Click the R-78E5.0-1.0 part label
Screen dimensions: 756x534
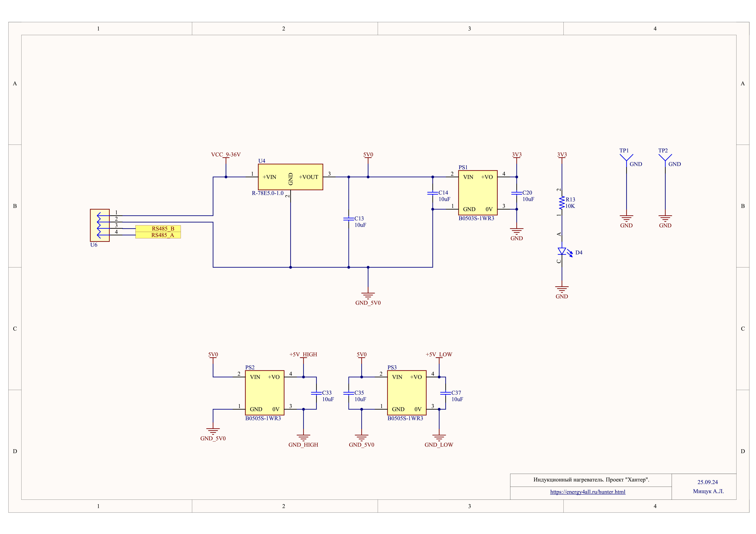[268, 193]
